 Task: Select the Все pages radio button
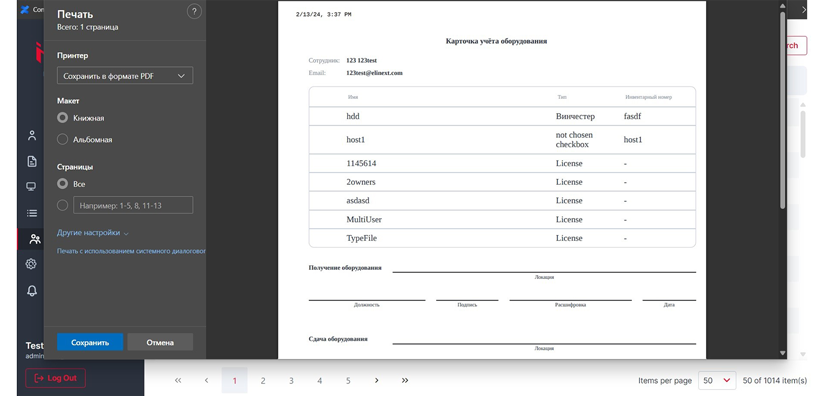click(x=62, y=184)
